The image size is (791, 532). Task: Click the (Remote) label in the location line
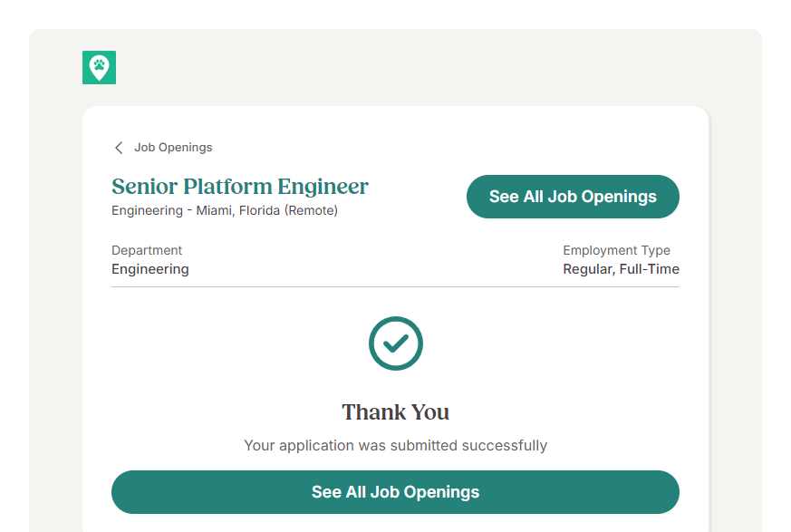(311, 211)
